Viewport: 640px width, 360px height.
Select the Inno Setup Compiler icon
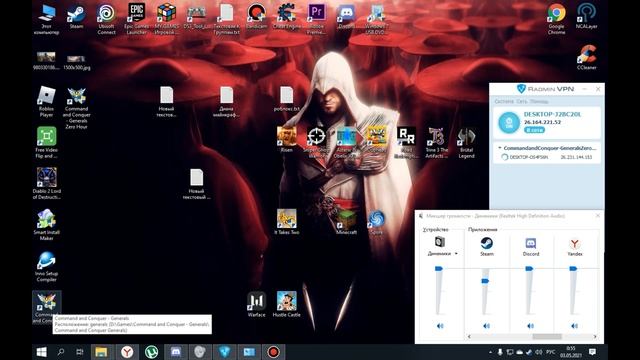(46, 266)
